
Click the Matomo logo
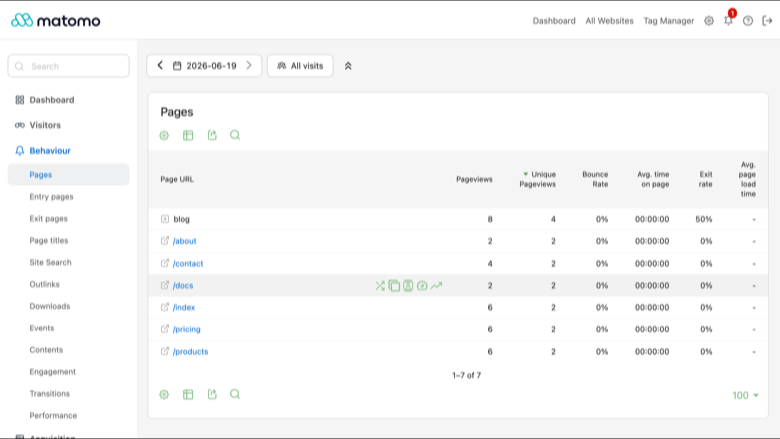pyautogui.click(x=56, y=20)
